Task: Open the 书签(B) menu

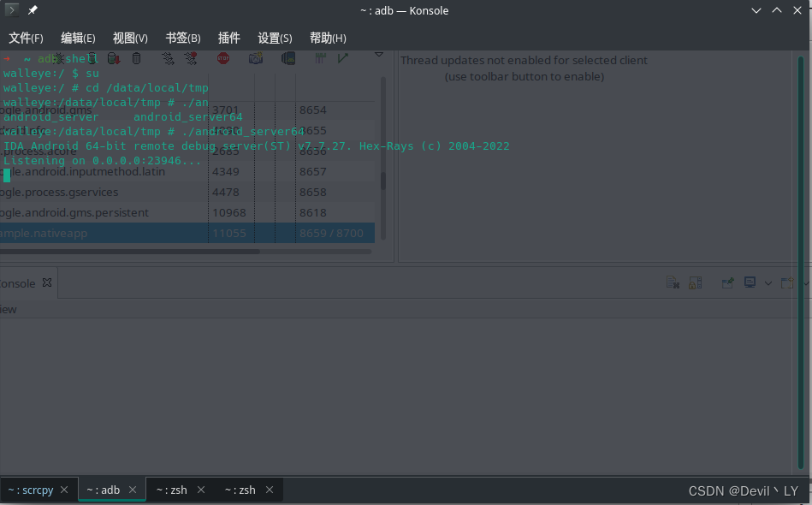Action: (x=183, y=38)
